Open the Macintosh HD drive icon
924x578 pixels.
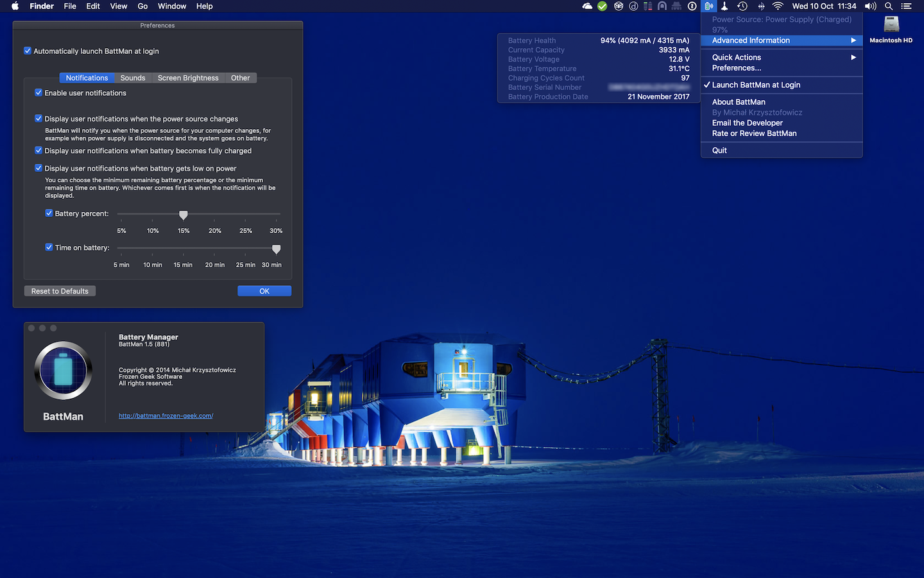[891, 26]
